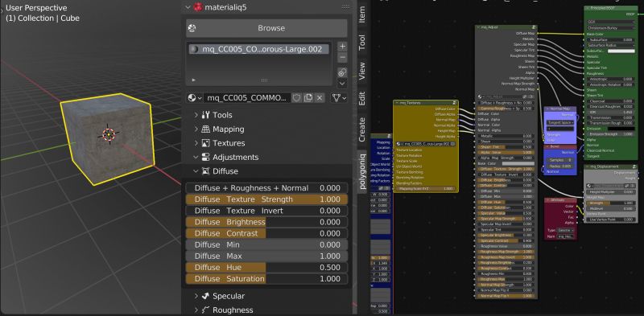644x316 pixels.
Task: Adjust the Diffuse Hue slider
Action: (266, 268)
